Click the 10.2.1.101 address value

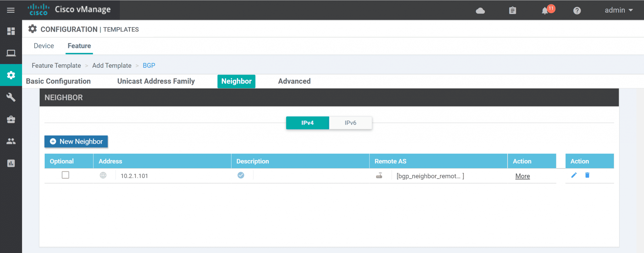coord(134,176)
